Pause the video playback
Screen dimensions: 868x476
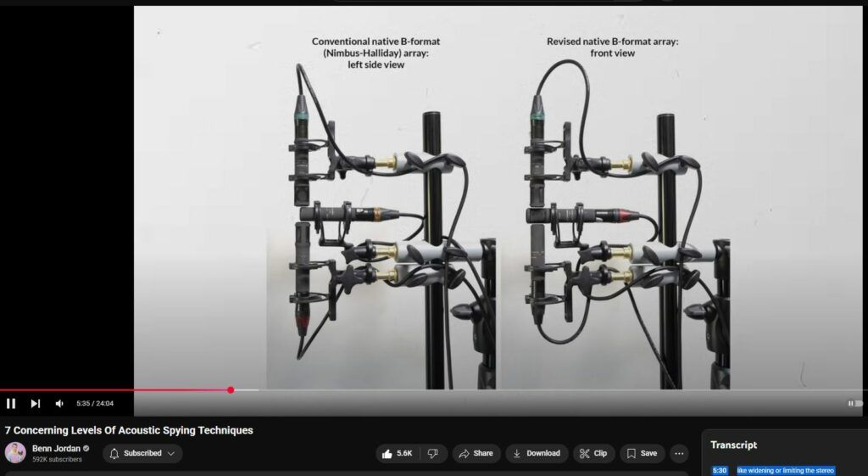click(11, 404)
